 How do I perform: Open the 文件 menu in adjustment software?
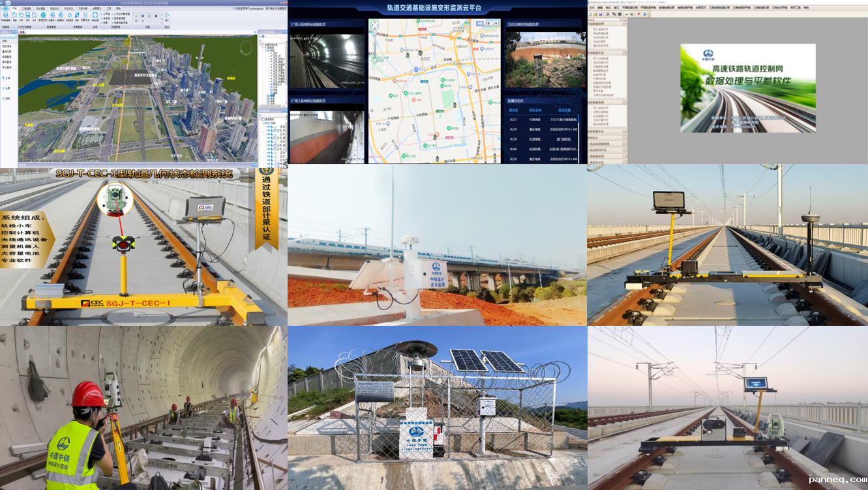pos(592,7)
